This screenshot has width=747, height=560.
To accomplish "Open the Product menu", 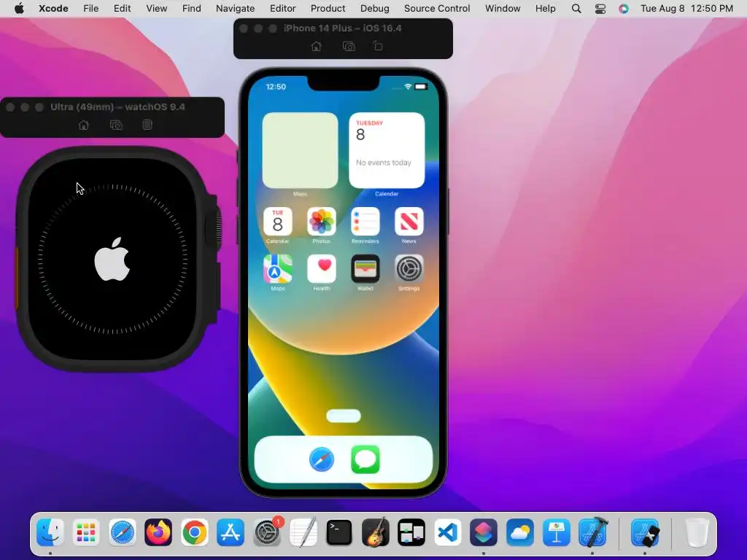I will [328, 9].
